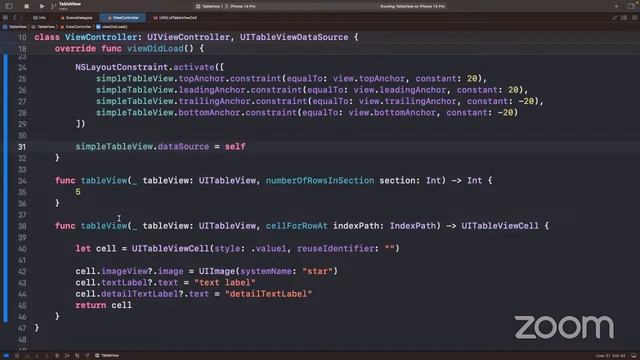Click cellForRowAt in function signature

(297, 226)
